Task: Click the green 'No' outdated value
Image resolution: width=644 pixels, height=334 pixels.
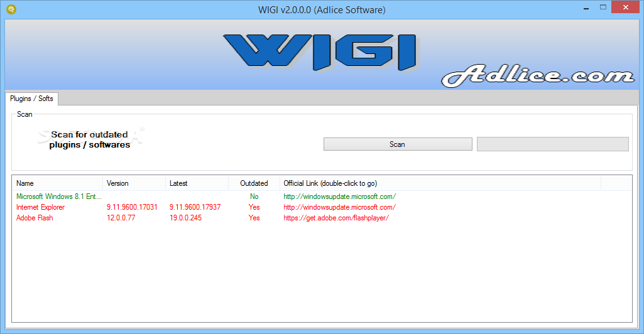Action: click(254, 197)
